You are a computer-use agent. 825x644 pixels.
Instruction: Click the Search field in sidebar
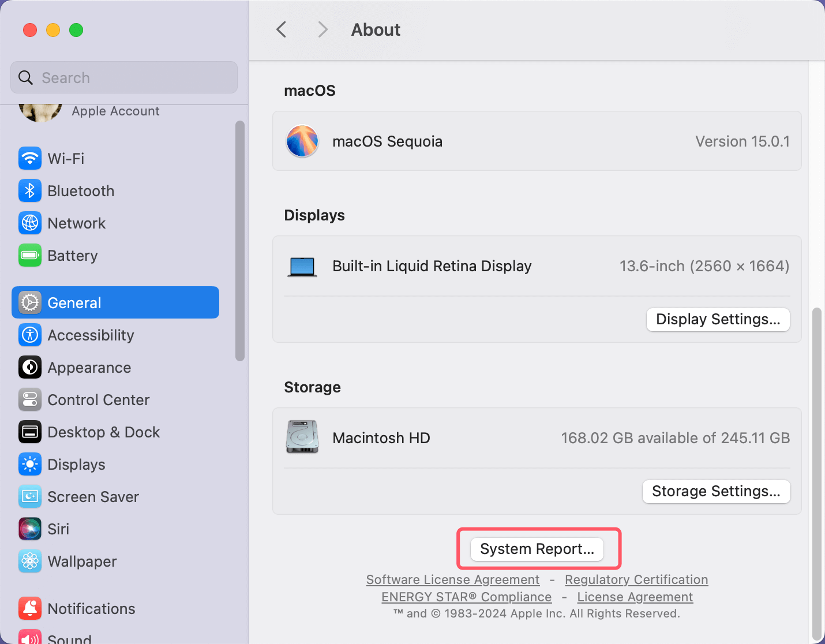click(124, 77)
